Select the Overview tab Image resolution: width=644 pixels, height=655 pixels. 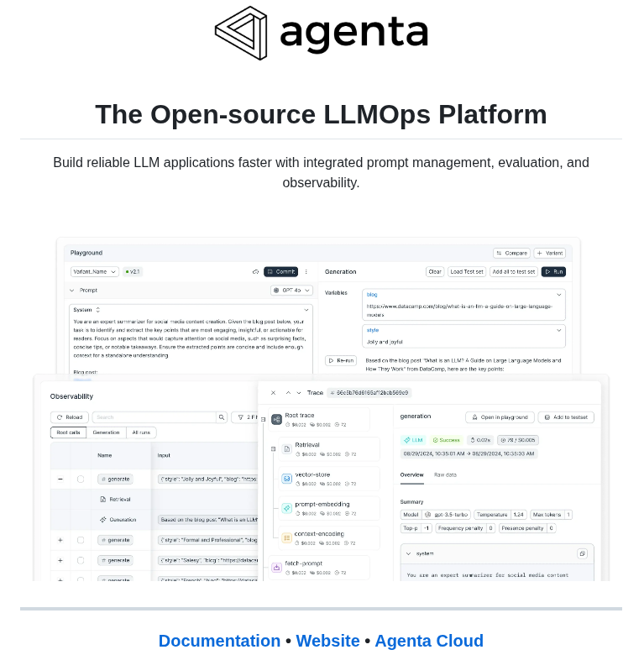411,475
